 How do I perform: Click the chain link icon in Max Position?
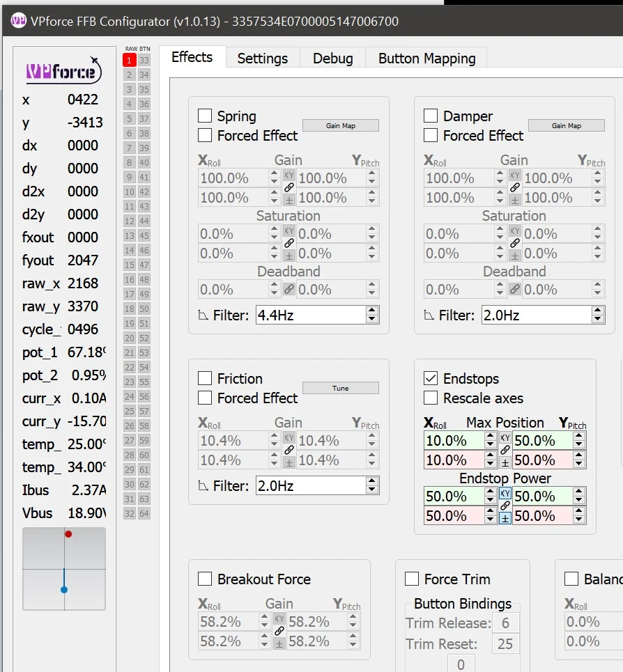(x=505, y=450)
